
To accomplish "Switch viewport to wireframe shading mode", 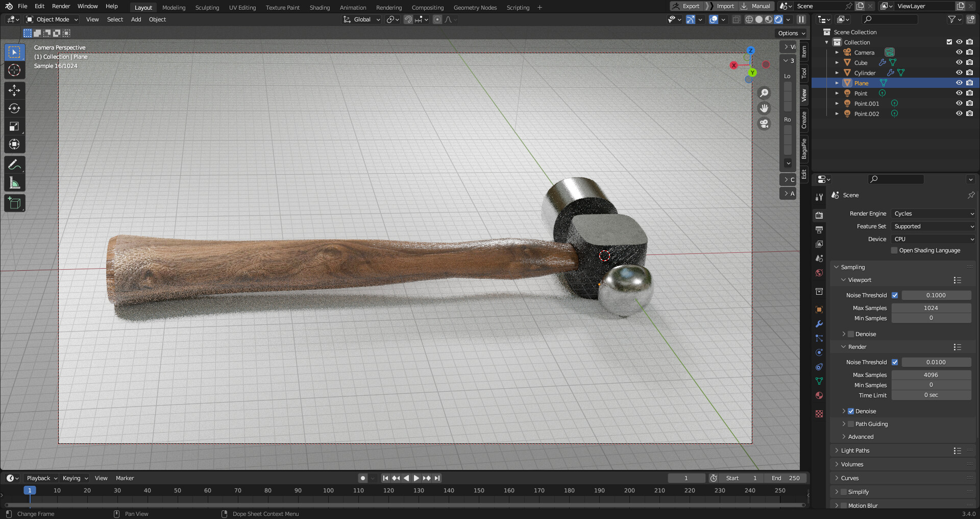I will 749,19.
